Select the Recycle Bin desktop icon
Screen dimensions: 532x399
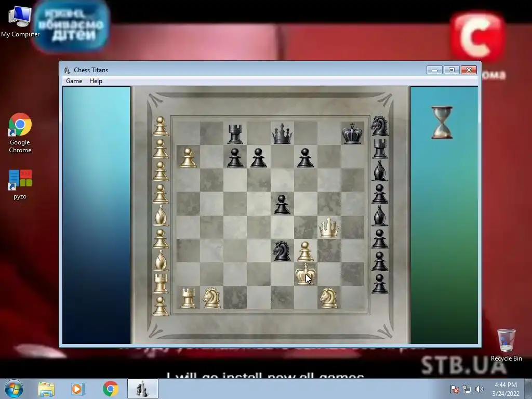pyautogui.click(x=506, y=345)
